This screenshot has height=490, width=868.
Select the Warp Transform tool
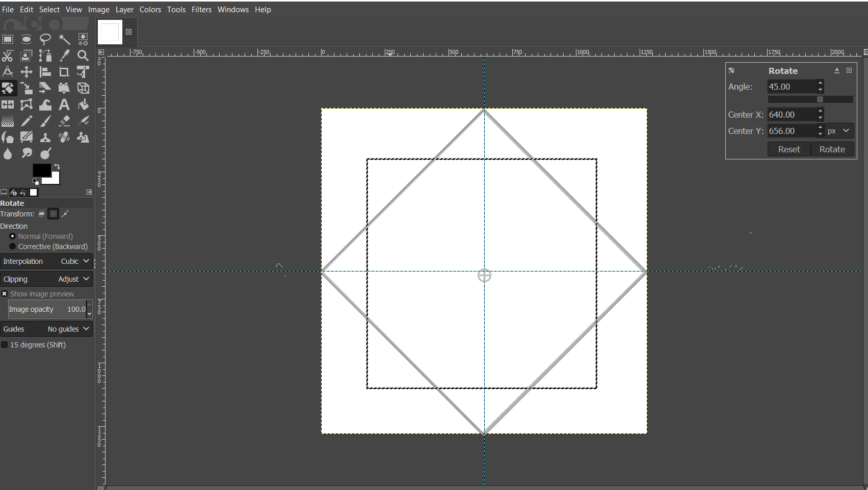[45, 104]
